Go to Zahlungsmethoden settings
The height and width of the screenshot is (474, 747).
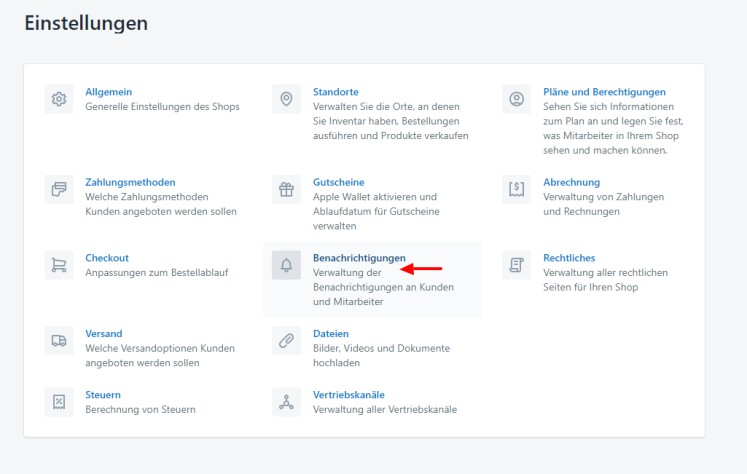click(x=130, y=182)
